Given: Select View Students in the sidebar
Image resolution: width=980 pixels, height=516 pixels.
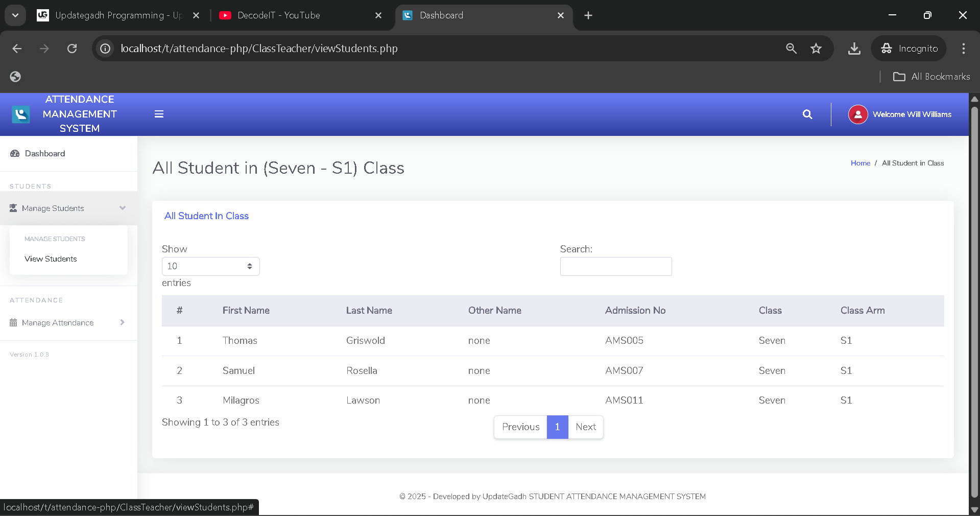Looking at the screenshot, I should click(51, 259).
